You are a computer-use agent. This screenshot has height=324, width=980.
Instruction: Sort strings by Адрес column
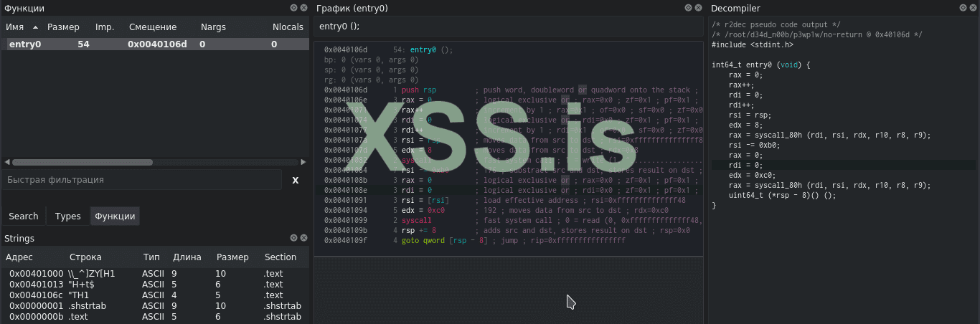click(19, 257)
